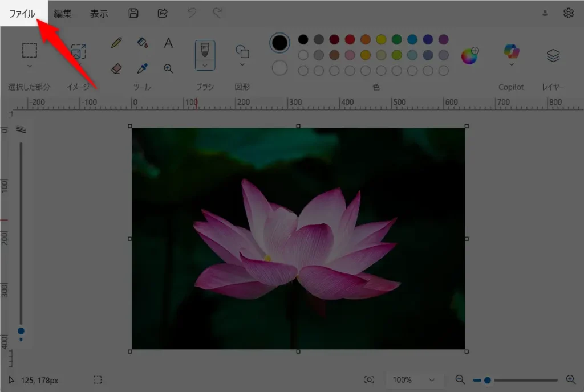Viewport: 584px width, 392px height.
Task: Click the 選択した部分 label
Action: [29, 87]
